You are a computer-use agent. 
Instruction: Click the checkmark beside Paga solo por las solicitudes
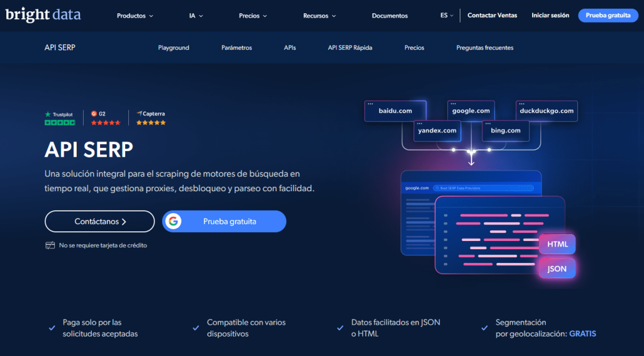pyautogui.click(x=52, y=328)
